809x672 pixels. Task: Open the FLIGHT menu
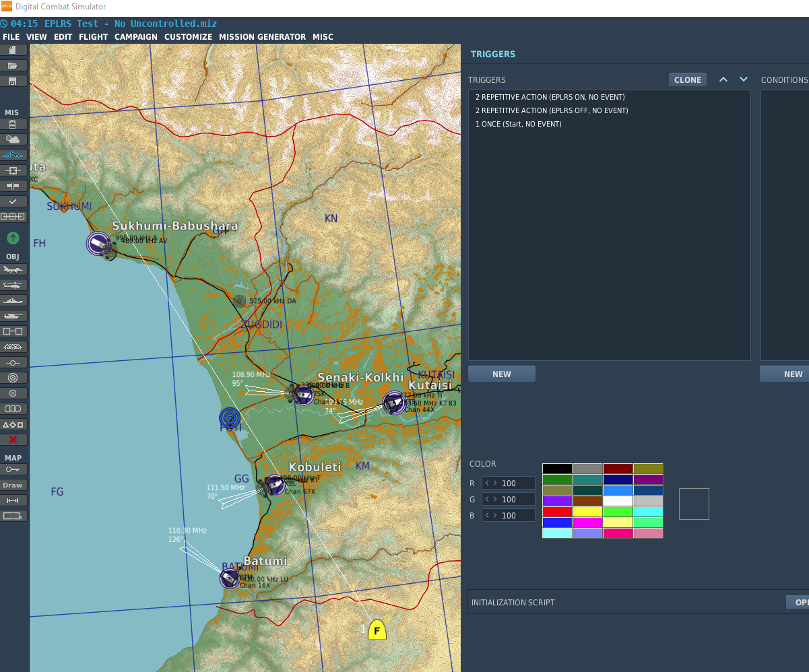pyautogui.click(x=94, y=37)
